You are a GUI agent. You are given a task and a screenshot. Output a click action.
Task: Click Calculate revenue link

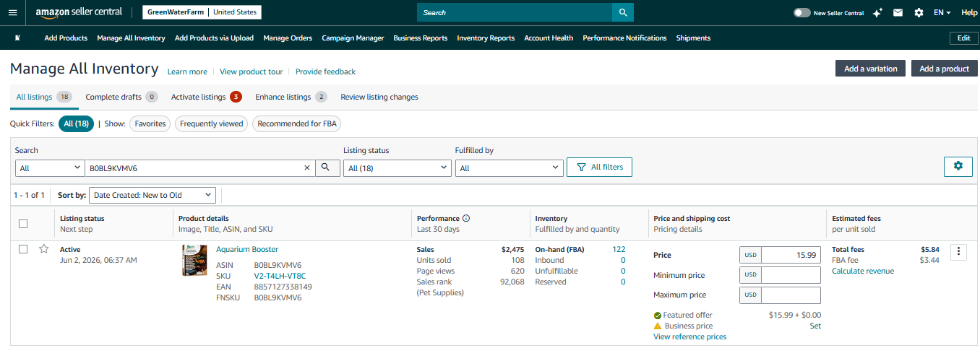click(863, 271)
